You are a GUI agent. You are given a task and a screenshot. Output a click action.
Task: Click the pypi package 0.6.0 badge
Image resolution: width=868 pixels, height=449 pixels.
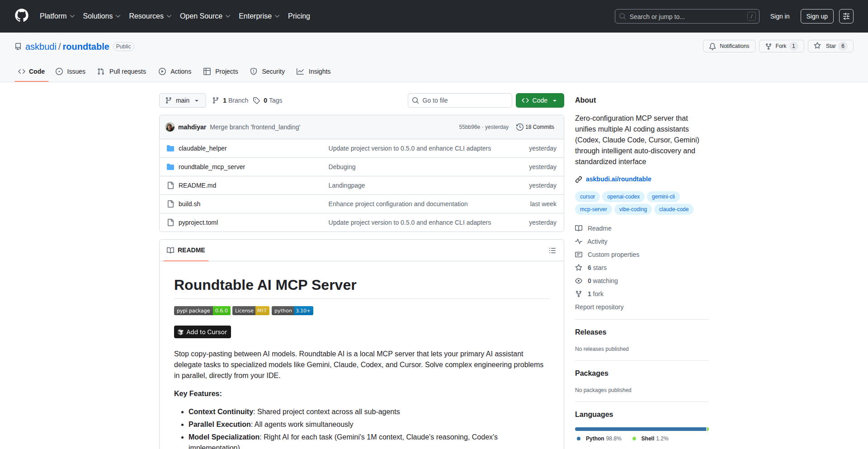pyautogui.click(x=202, y=311)
